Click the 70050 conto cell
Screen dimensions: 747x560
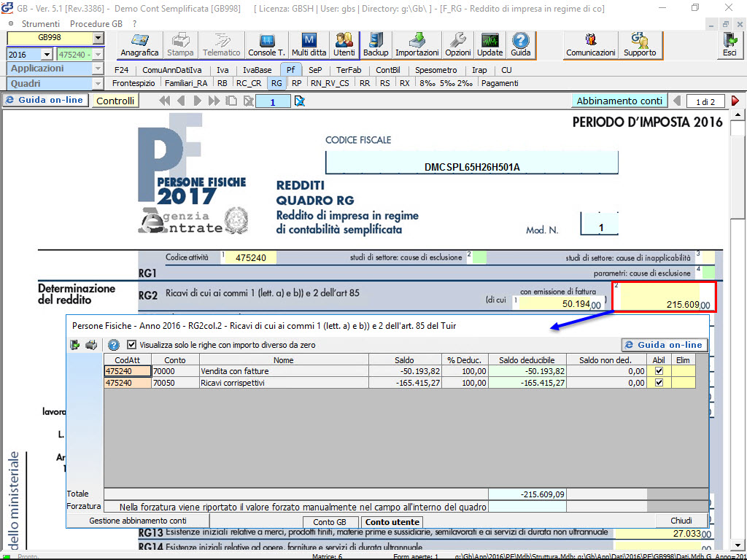point(175,383)
